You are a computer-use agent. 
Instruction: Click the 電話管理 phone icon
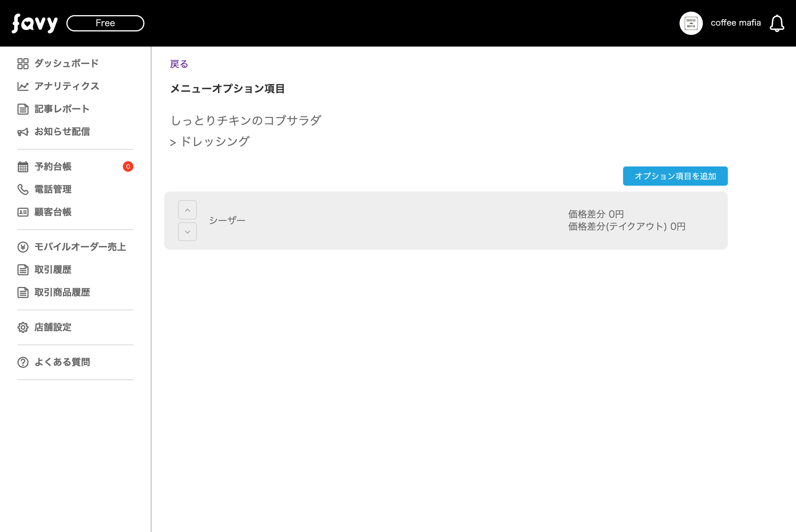[23, 189]
